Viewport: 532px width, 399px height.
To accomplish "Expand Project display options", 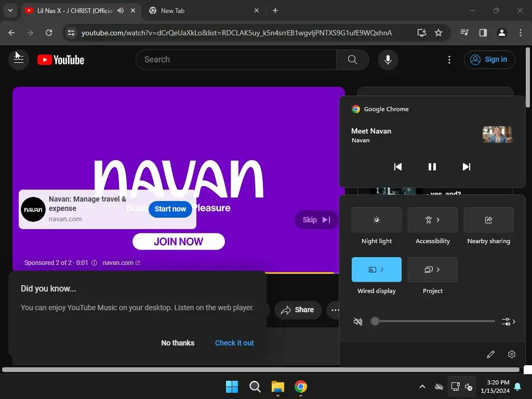I will click(433, 270).
